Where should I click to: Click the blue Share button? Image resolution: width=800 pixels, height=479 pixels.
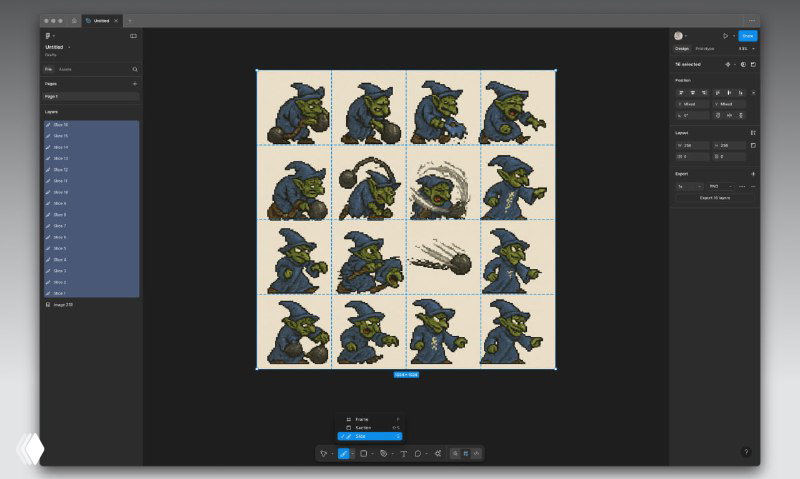(x=747, y=36)
